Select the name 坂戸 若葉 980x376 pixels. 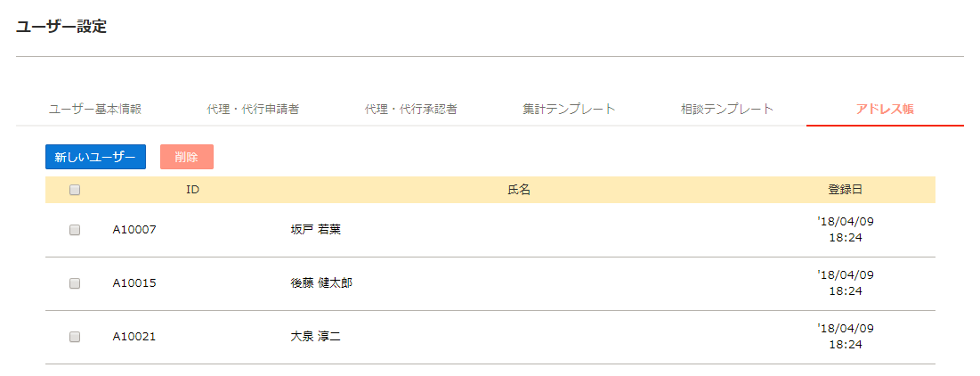click(316, 230)
